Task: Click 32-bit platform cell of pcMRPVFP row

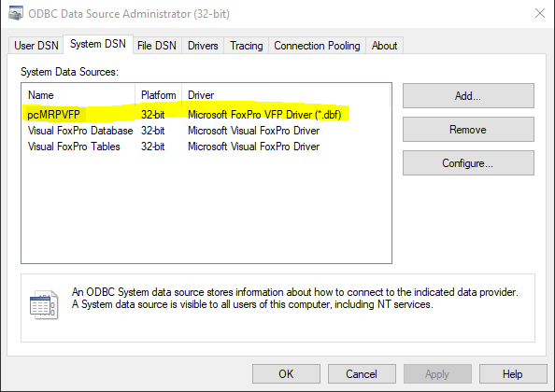Action: point(153,115)
